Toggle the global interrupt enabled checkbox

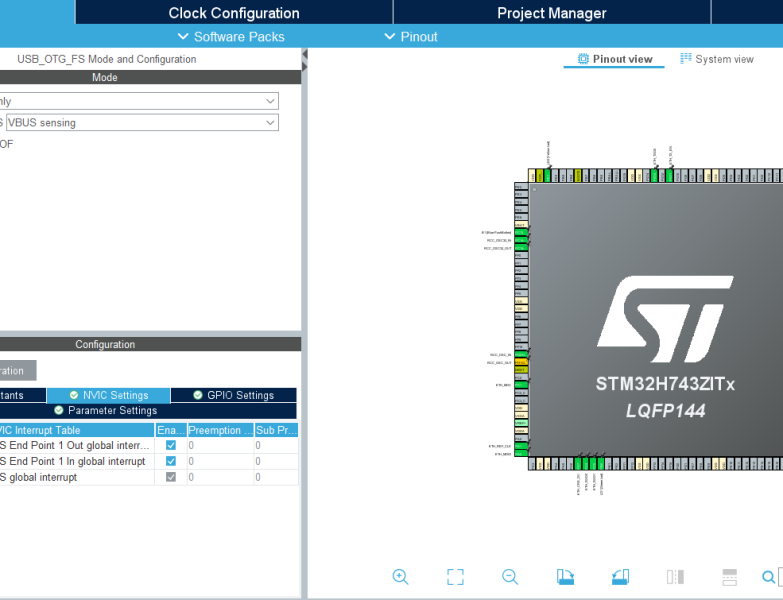pos(171,477)
